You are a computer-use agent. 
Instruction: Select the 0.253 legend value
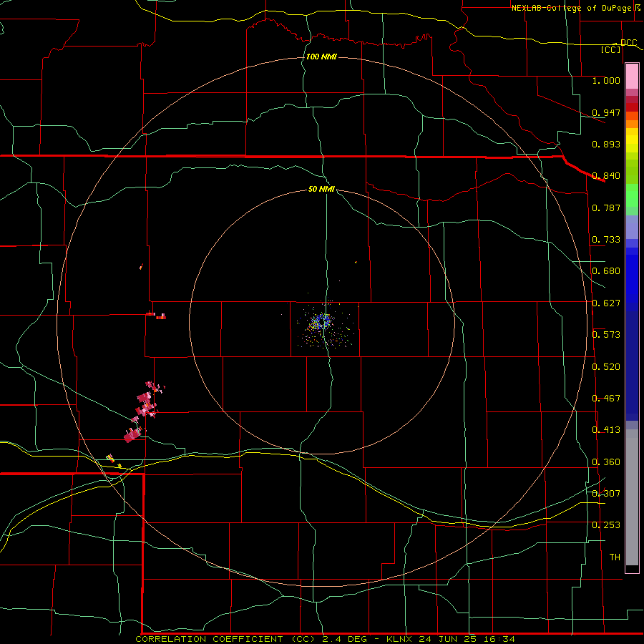click(606, 525)
